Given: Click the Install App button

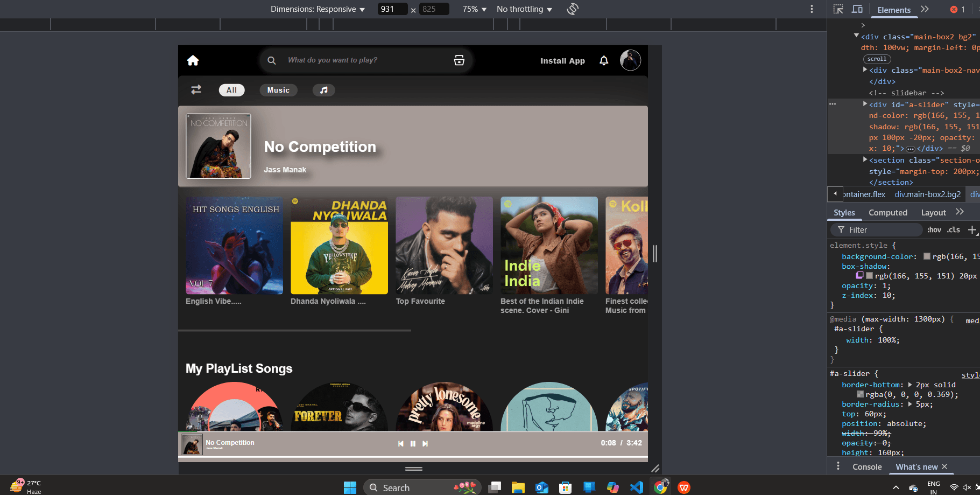Looking at the screenshot, I should pyautogui.click(x=562, y=60).
